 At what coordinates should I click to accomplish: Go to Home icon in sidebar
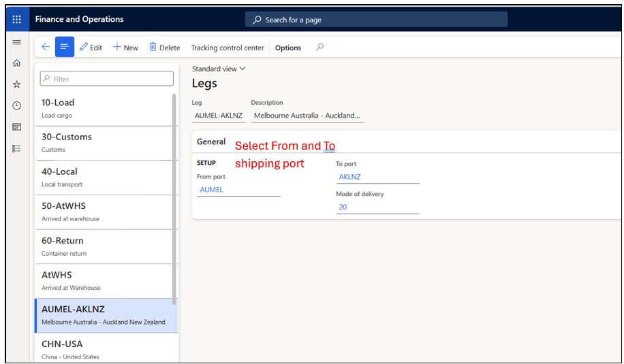17,63
